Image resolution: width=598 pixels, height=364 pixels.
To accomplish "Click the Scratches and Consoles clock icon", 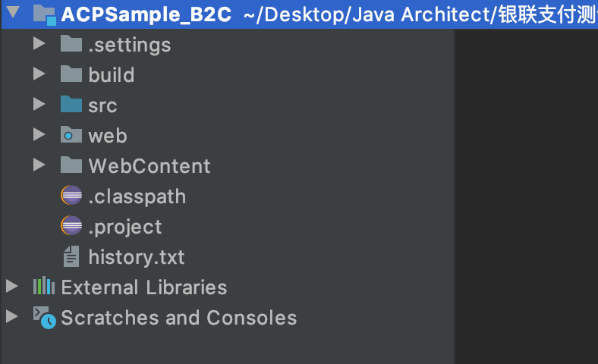I will tap(45, 317).
